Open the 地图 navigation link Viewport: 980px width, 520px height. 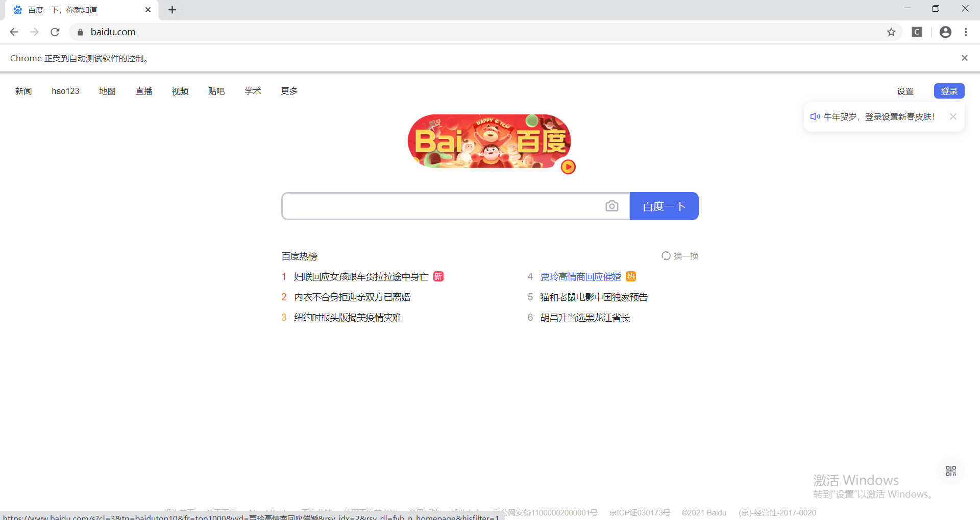[107, 91]
